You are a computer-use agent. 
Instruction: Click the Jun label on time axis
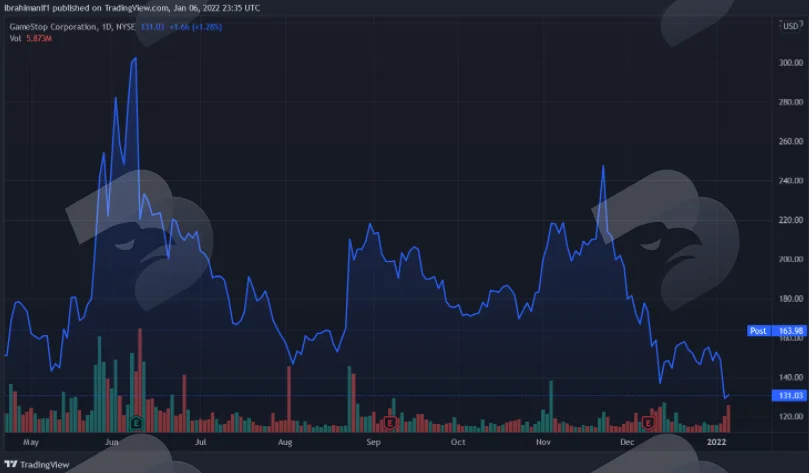point(111,442)
